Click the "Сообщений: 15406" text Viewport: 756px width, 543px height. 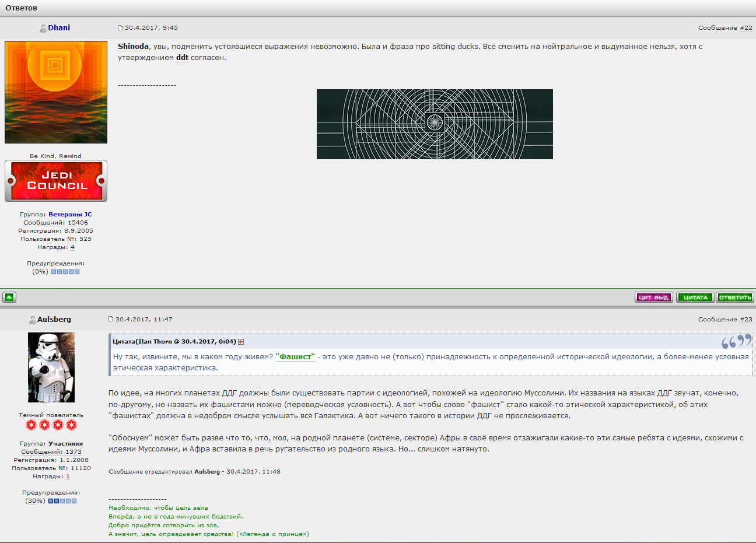[56, 223]
